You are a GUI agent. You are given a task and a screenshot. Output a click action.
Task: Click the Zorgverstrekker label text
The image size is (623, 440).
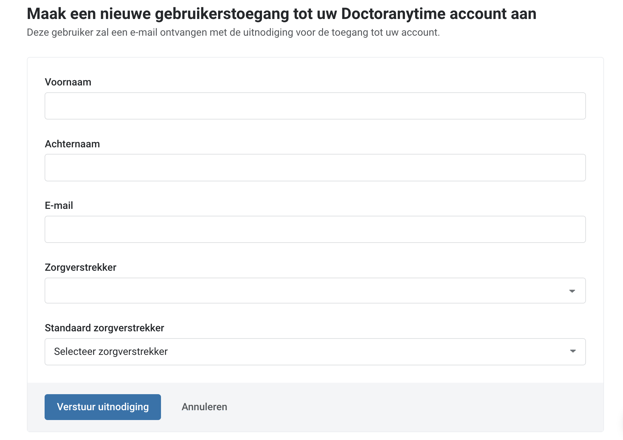click(80, 267)
